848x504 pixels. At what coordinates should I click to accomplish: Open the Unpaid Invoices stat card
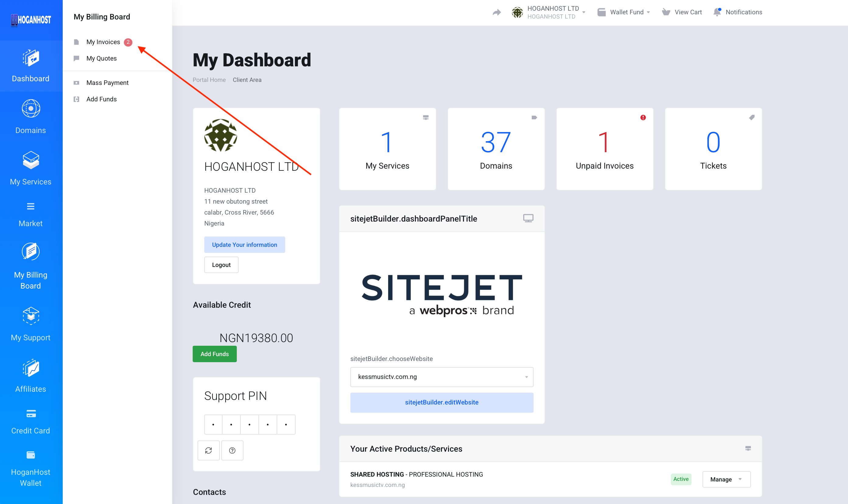(x=604, y=149)
